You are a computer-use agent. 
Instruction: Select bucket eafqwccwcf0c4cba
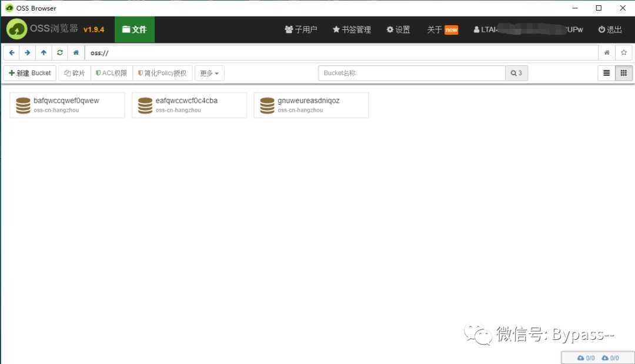(189, 105)
